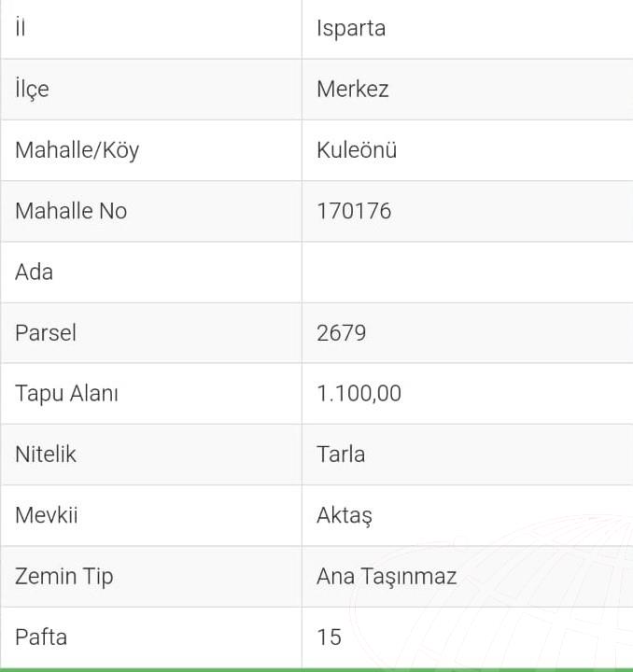
Task: Select the Mahalle No label
Action: tap(71, 211)
